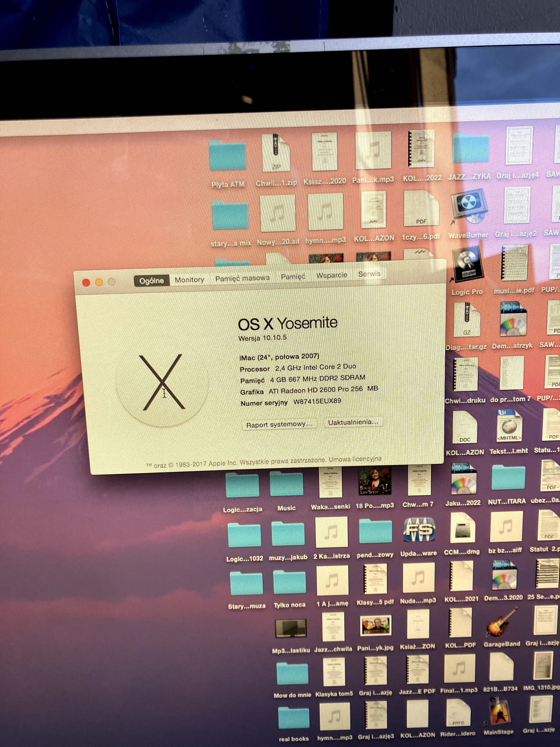The height and width of the screenshot is (747, 560).
Task: Select the WaveBurner app shortcut
Action: click(x=469, y=207)
